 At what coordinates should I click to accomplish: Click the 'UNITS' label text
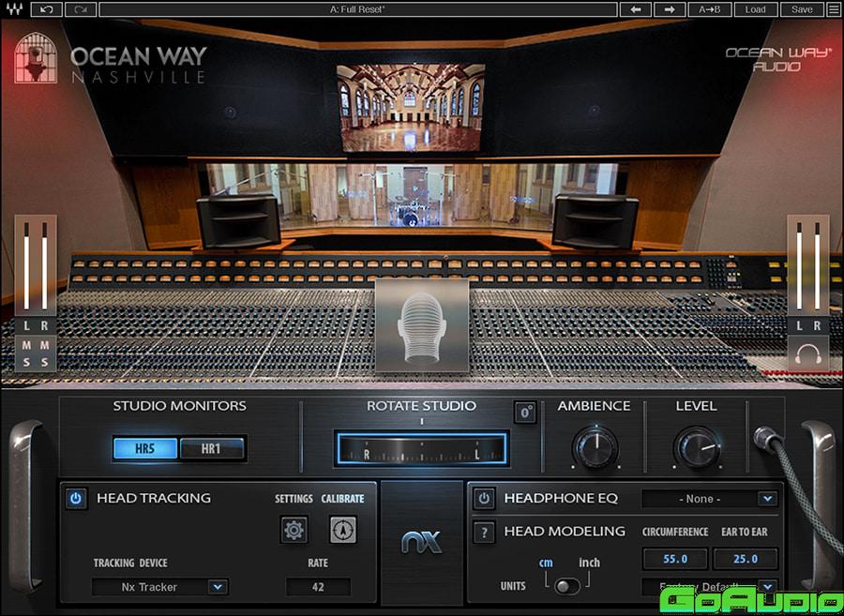click(x=513, y=586)
